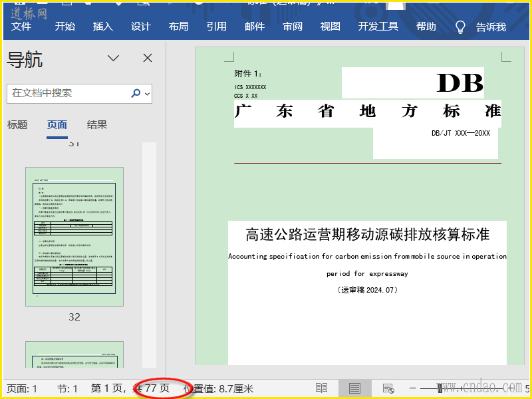
Task: Click the 页面: 1 status bar entry
Action: coord(22,388)
